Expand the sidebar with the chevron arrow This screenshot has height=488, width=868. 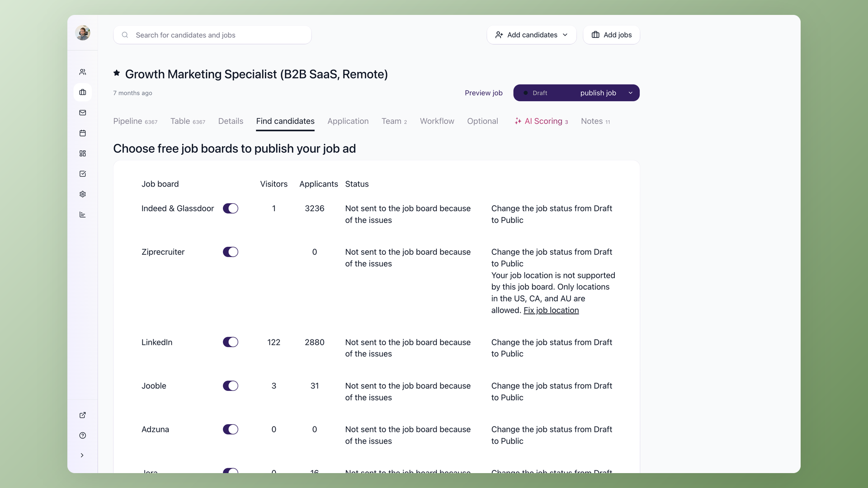click(82, 455)
